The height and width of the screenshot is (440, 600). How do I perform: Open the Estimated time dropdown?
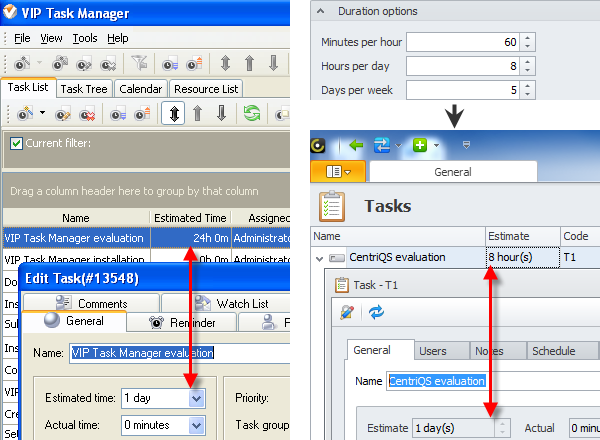[x=196, y=397]
